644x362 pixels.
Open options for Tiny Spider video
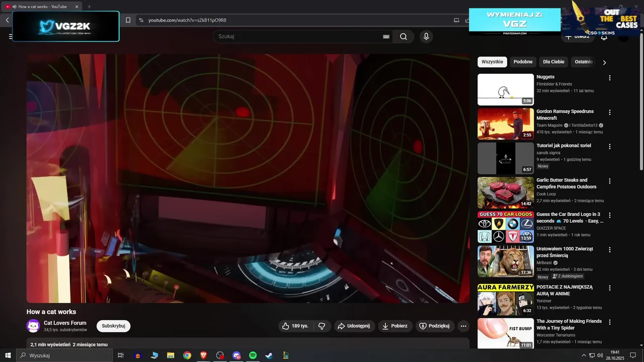pyautogui.click(x=610, y=322)
